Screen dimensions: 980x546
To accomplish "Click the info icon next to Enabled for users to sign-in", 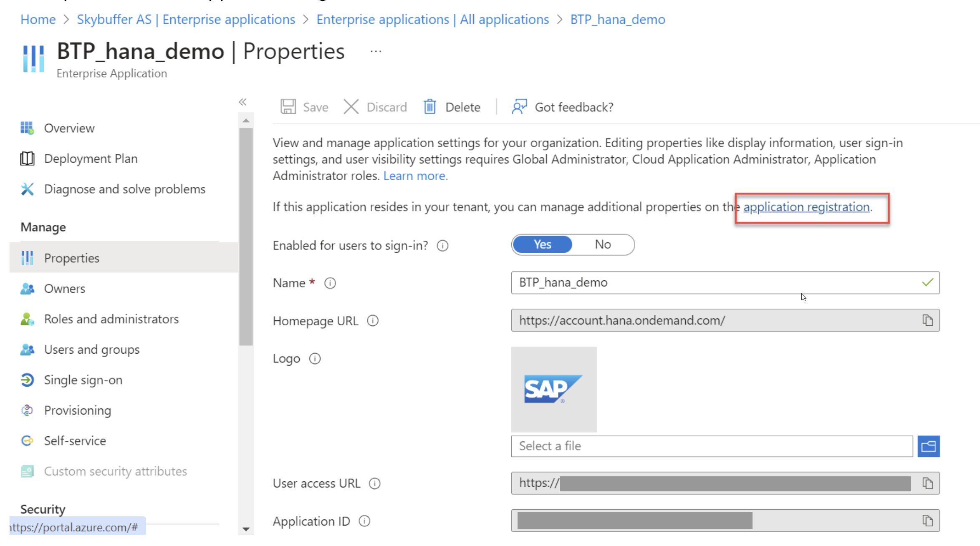I will pos(442,246).
